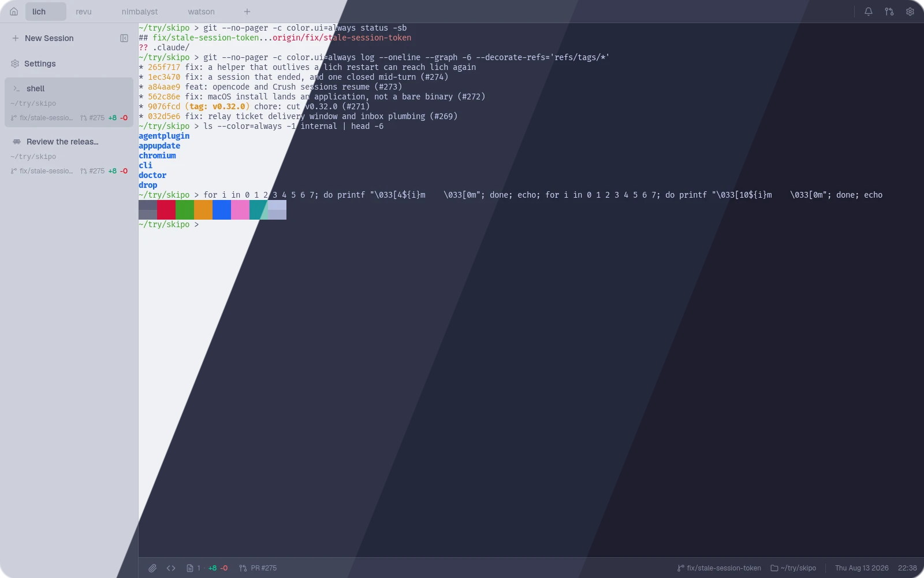Image resolution: width=924 pixels, height=578 pixels.
Task: Click the Review the releas… session icon
Action: pyautogui.click(x=16, y=142)
